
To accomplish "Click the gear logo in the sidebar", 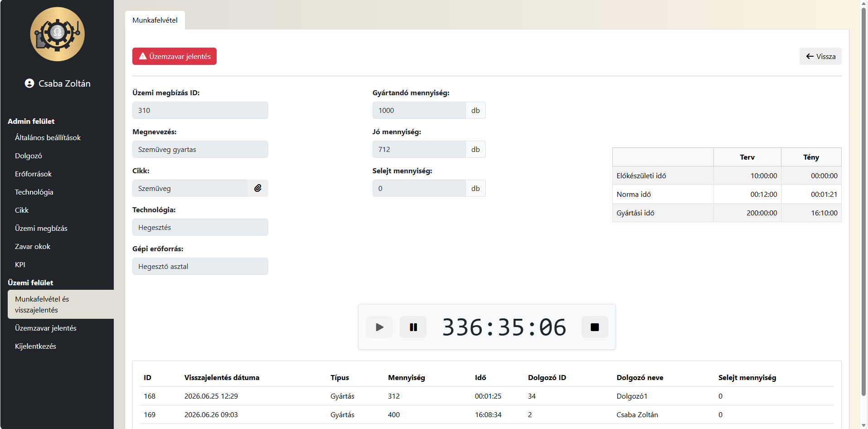I will click(57, 34).
